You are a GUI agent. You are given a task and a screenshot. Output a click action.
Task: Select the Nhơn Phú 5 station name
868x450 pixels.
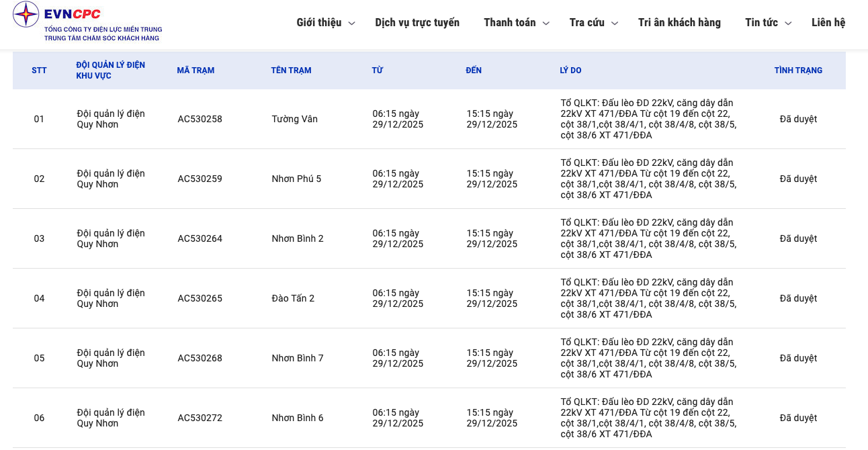point(296,179)
